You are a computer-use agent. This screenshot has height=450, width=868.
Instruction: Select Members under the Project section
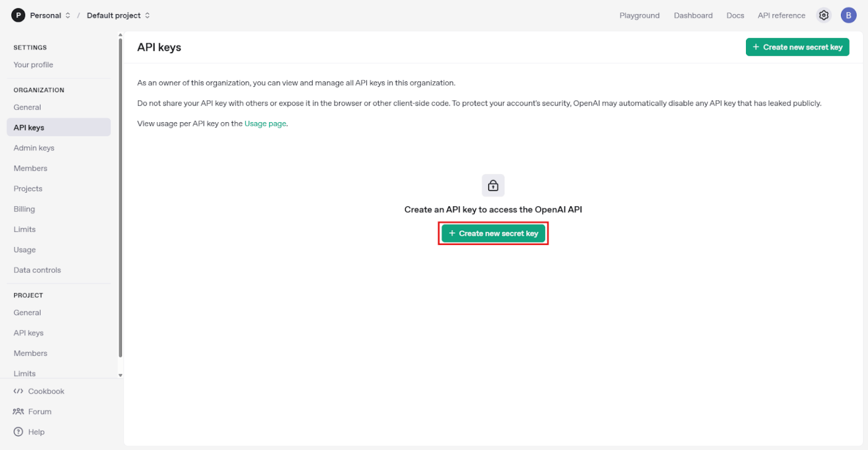pos(30,353)
